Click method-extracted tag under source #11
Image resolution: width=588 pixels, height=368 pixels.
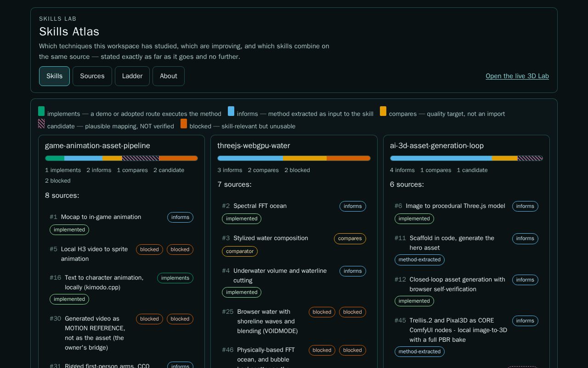click(x=419, y=259)
